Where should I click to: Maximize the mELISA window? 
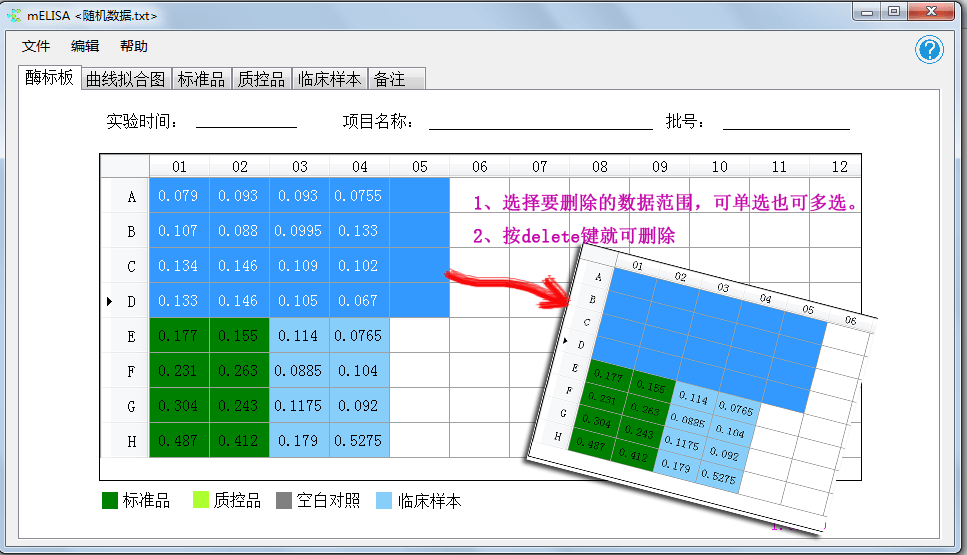(x=894, y=12)
